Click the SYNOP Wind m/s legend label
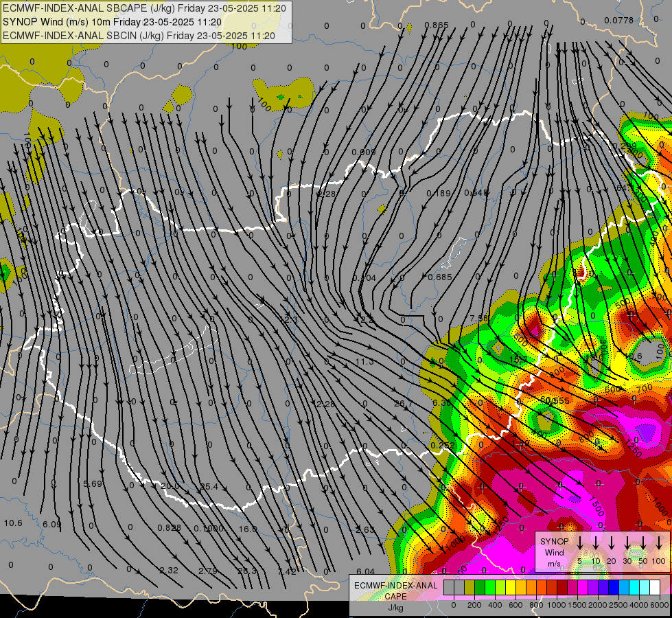Viewport: 672px width, 618px height. coord(555,552)
